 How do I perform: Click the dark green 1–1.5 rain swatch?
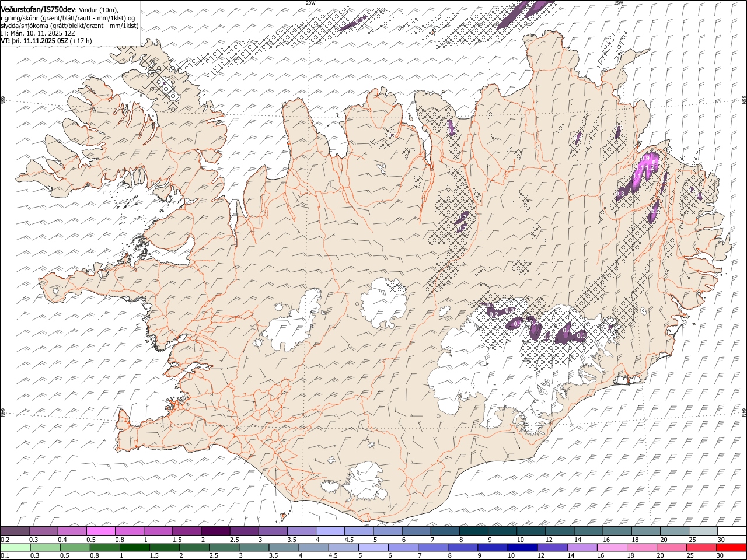135,547
